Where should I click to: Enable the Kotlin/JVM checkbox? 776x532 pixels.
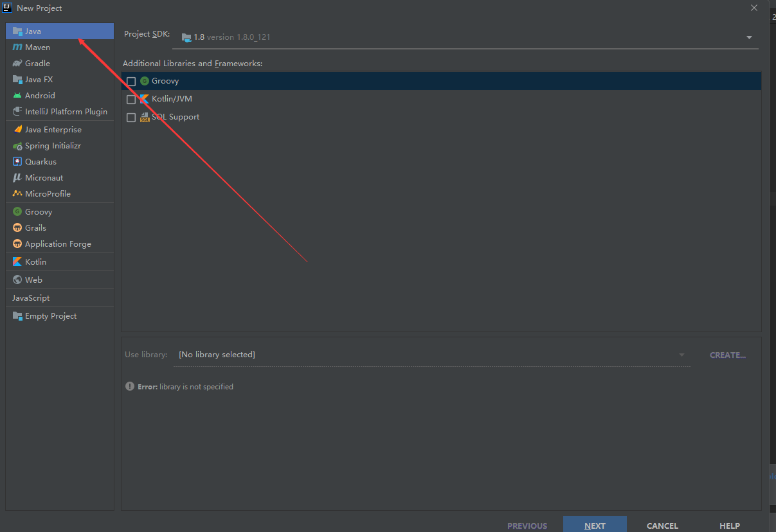[x=131, y=100]
